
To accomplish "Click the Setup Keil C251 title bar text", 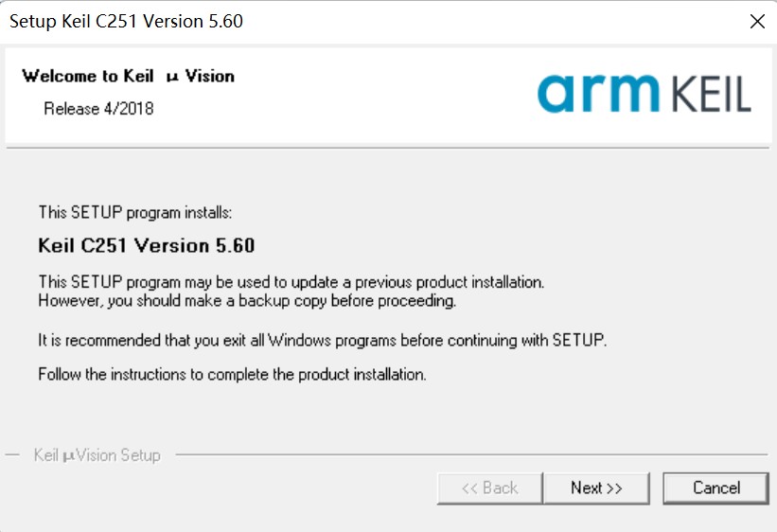I will (x=127, y=22).
